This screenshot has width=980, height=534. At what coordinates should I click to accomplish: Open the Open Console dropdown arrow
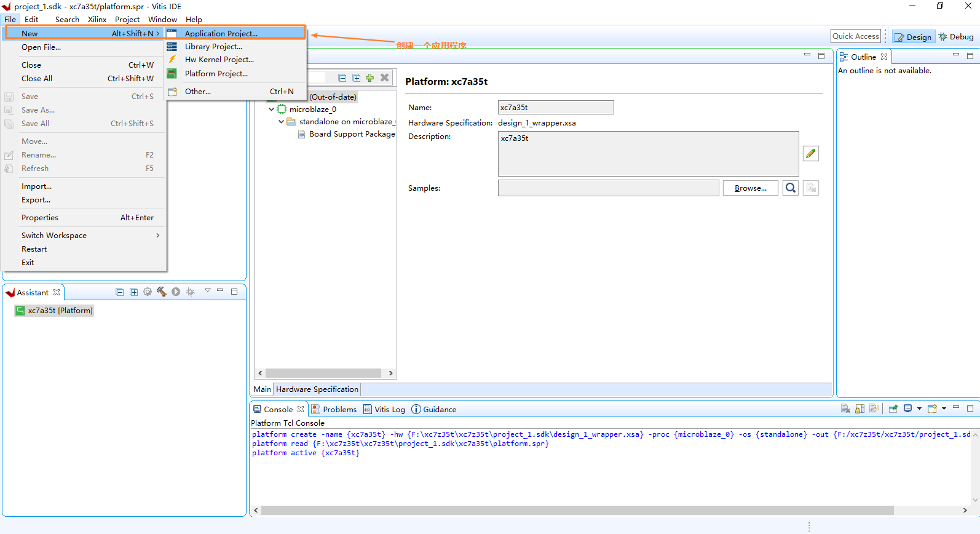pos(944,409)
